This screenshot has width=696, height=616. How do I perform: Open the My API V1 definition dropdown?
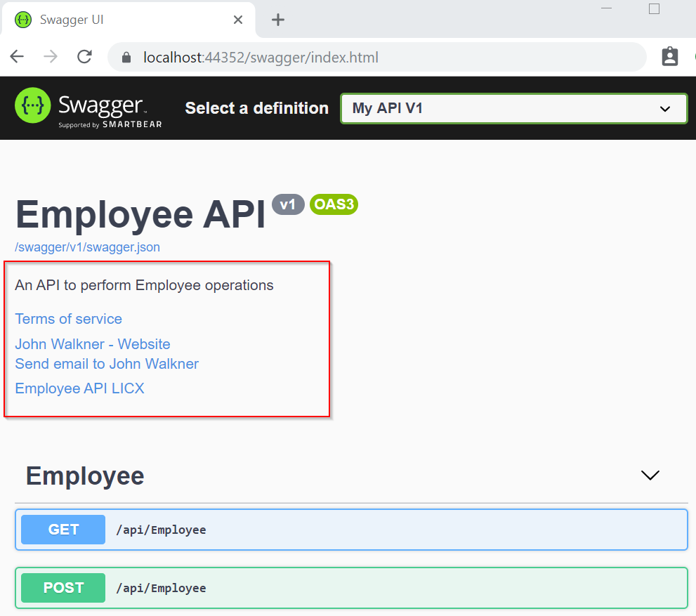[513, 108]
